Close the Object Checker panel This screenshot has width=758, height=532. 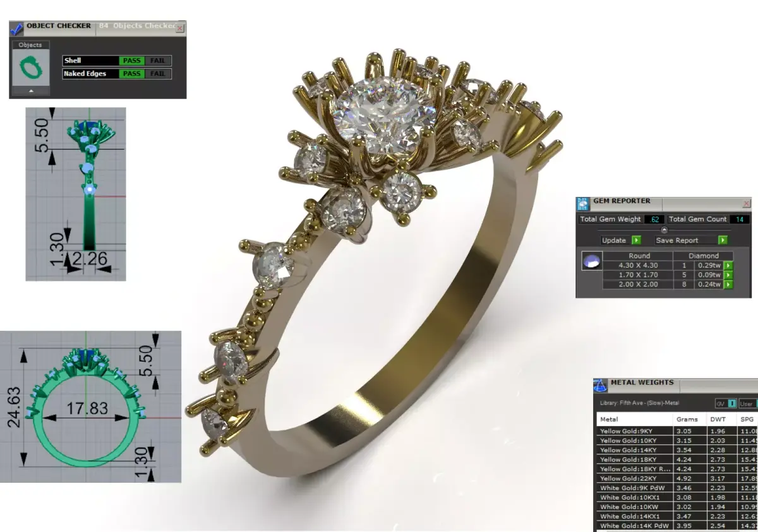180,28
